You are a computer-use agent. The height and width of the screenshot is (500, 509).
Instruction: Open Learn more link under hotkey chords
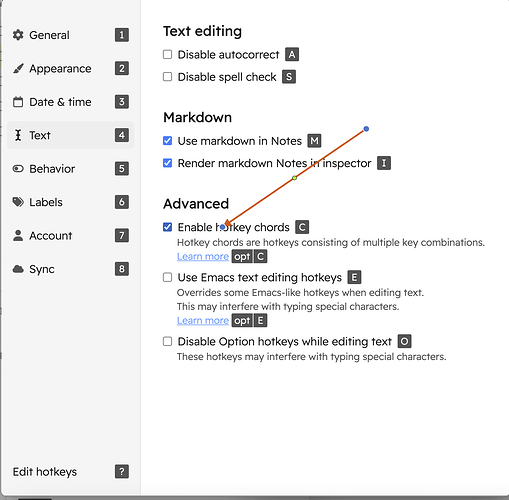203,256
